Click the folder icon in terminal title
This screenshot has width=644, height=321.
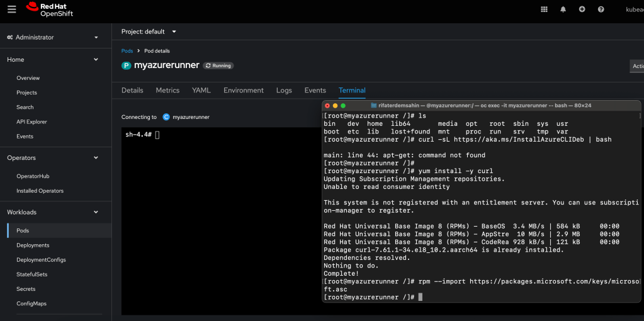374,106
